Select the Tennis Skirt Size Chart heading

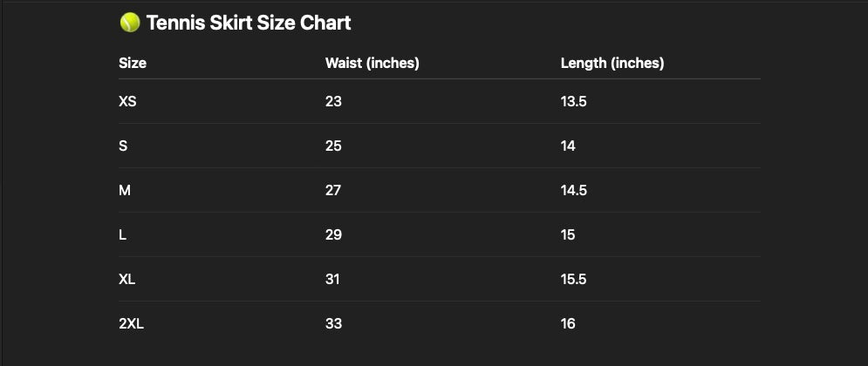(x=249, y=24)
